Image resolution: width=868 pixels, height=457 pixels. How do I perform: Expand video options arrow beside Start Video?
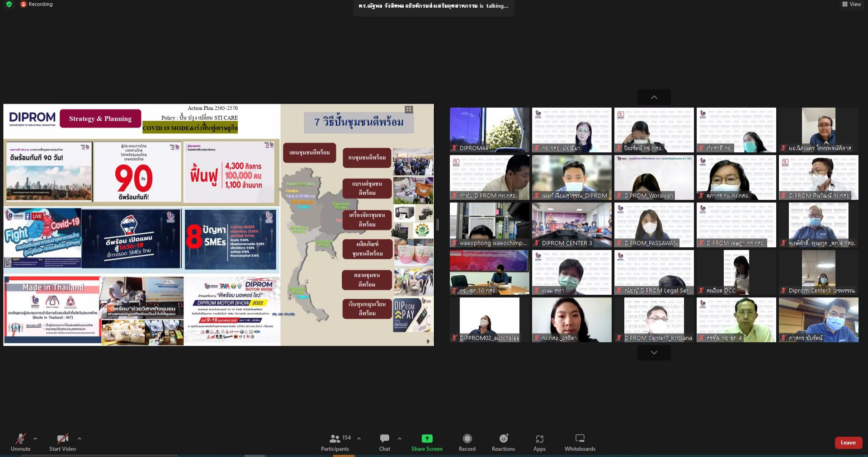click(x=80, y=438)
